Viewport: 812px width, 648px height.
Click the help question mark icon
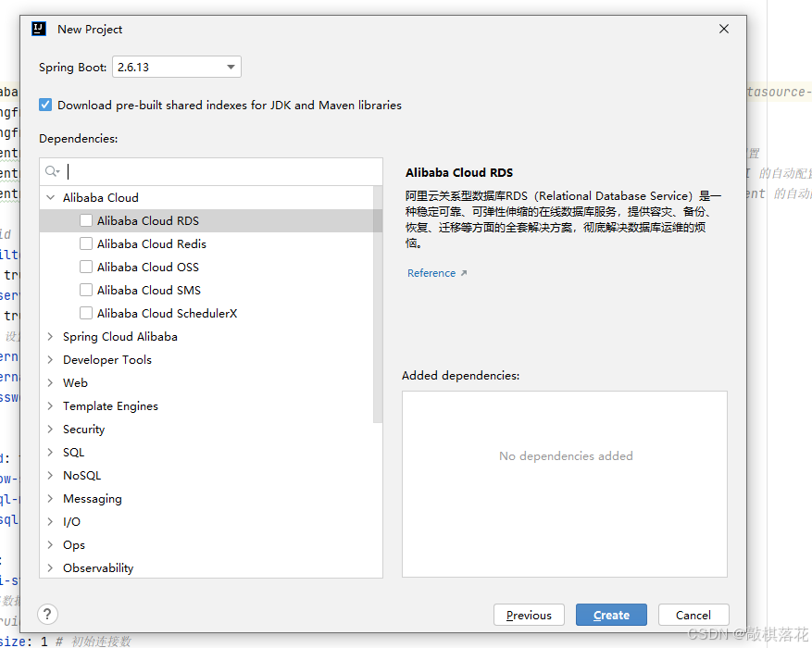[x=46, y=614]
